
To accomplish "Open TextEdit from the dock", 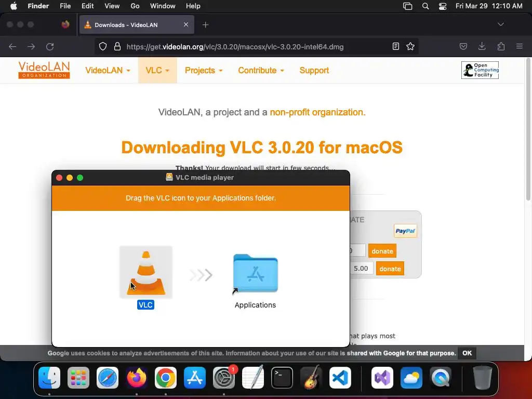I will tap(253, 378).
